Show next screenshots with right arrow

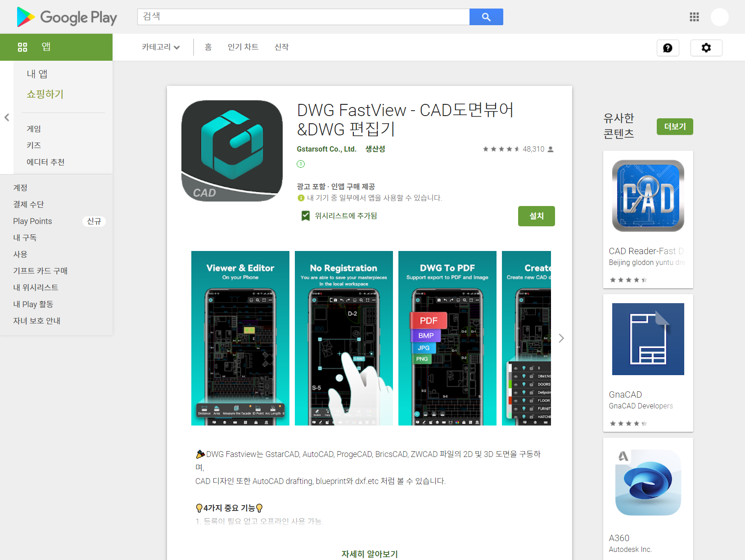(561, 338)
